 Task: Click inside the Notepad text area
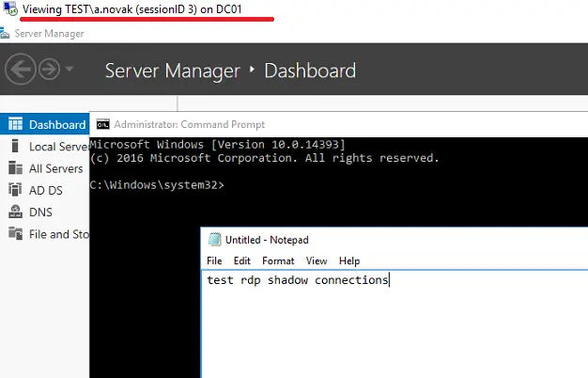[x=395, y=329]
